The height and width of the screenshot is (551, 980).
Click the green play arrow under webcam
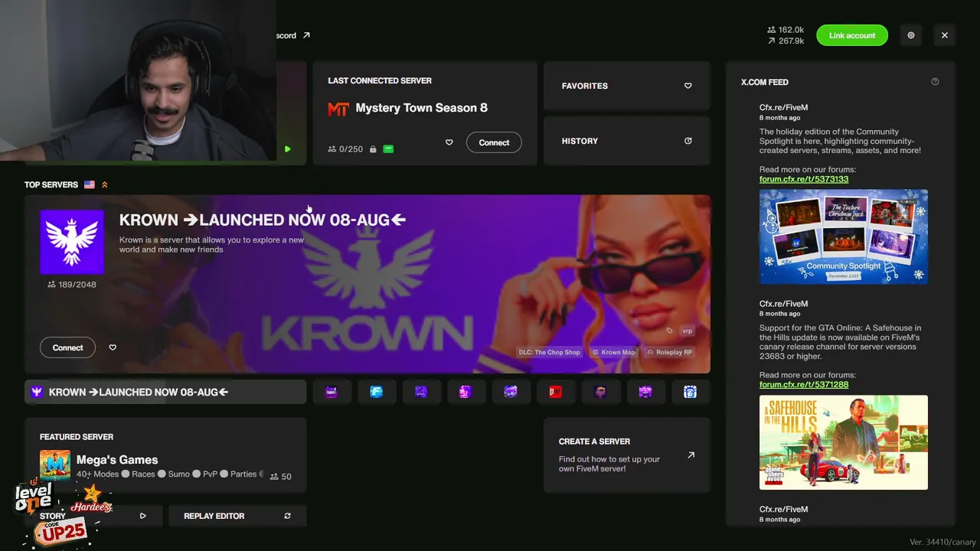(x=287, y=149)
